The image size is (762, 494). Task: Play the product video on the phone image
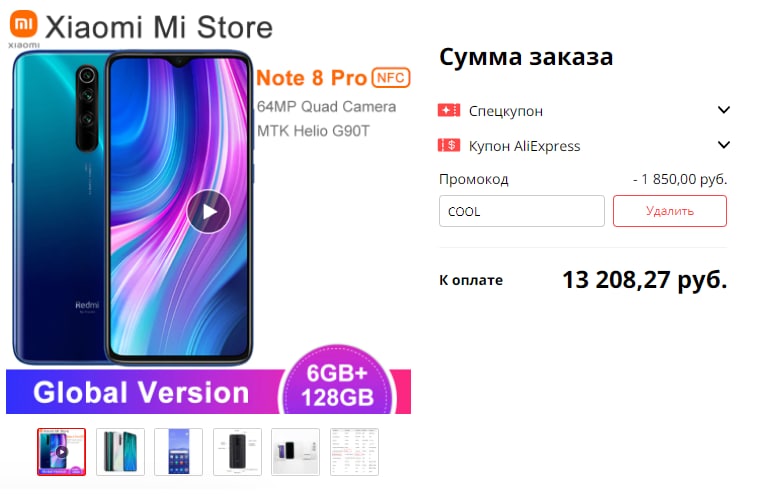[208, 212]
